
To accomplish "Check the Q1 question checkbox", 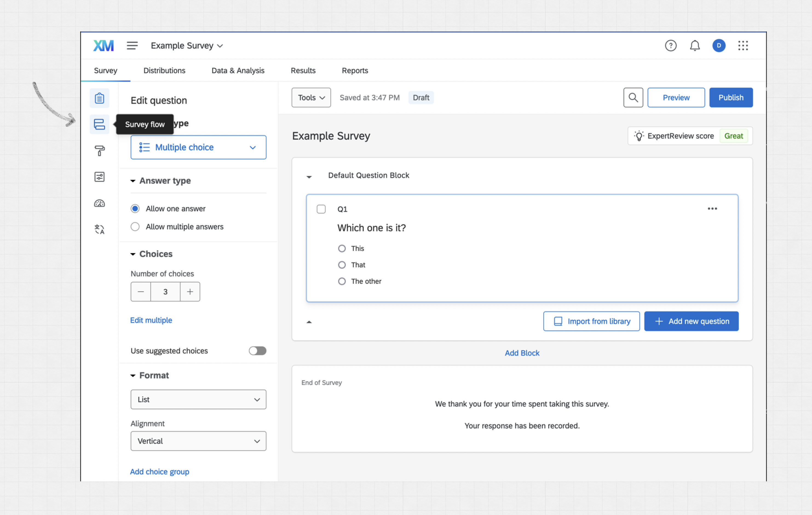I will click(x=321, y=209).
